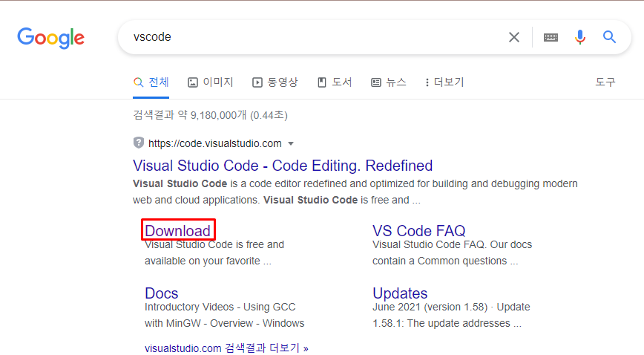Image resolution: width=644 pixels, height=355 pixels.
Task: Click the 'June 2021 (version 1.58)' snippet
Action: tap(430, 307)
